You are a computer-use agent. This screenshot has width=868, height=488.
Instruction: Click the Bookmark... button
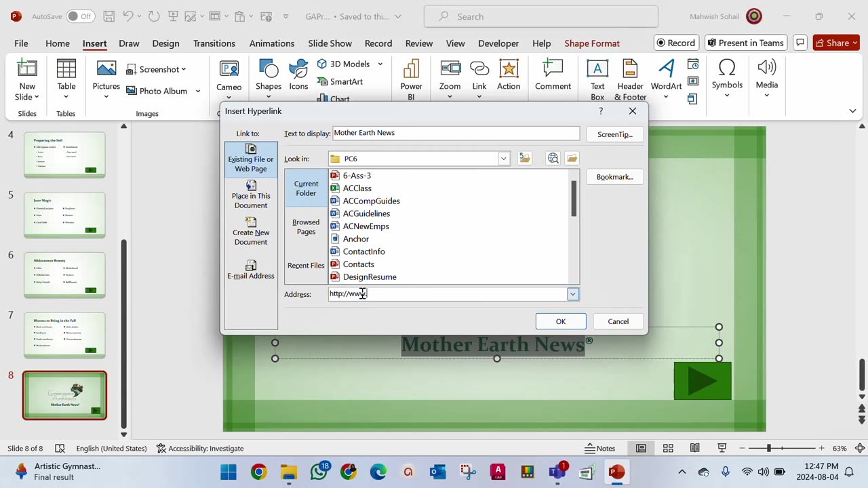point(615,177)
